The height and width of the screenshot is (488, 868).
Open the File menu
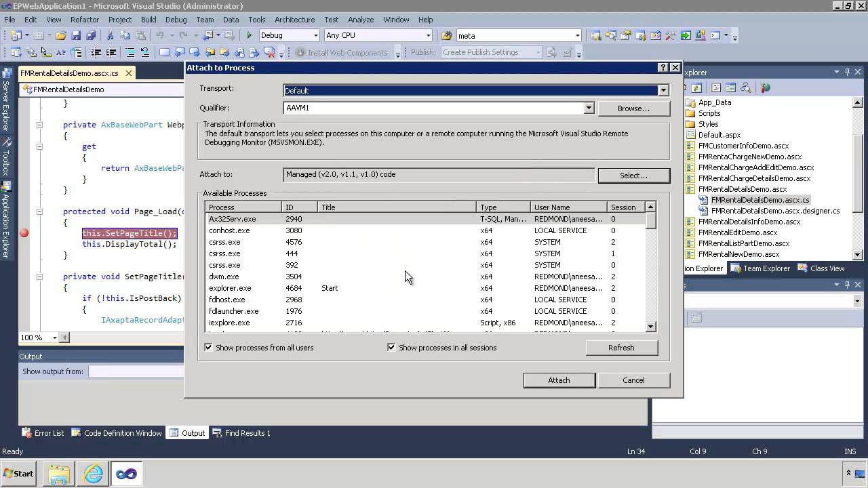click(9, 20)
